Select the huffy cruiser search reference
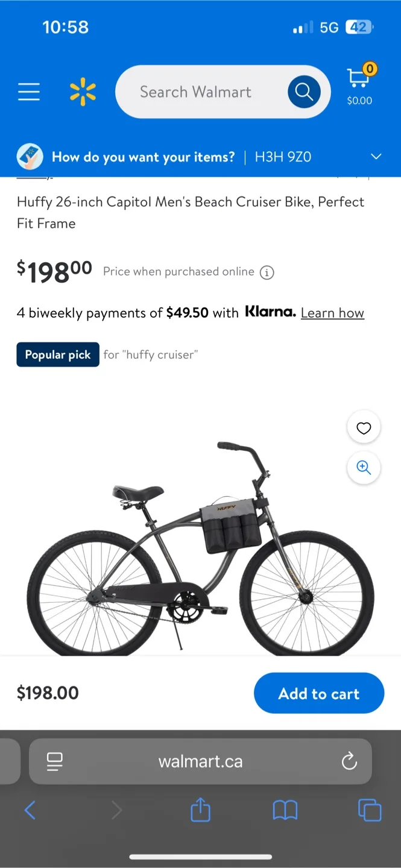Viewport: 401px width, 868px height. click(x=151, y=354)
